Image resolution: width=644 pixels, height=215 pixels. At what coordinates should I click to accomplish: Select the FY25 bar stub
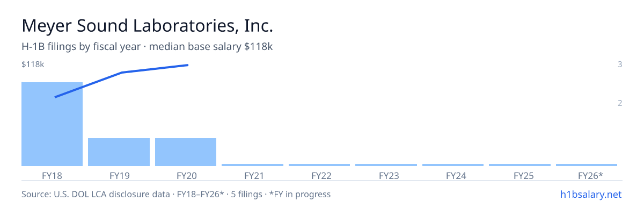[519, 165]
